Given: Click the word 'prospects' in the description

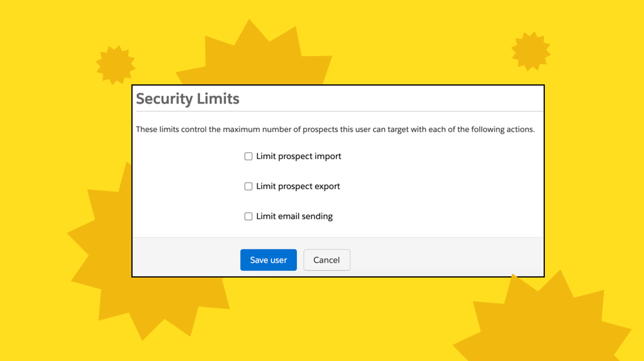Looking at the screenshot, I should coord(320,130).
